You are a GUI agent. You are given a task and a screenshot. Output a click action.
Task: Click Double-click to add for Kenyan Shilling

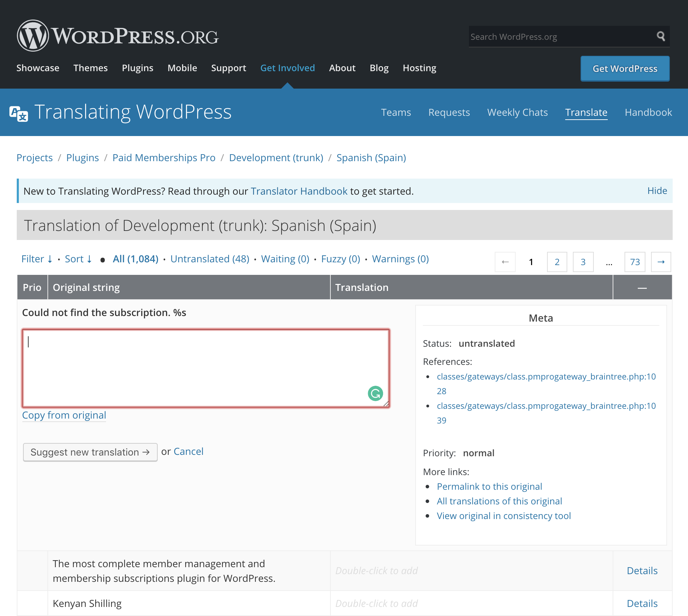[x=376, y=603]
